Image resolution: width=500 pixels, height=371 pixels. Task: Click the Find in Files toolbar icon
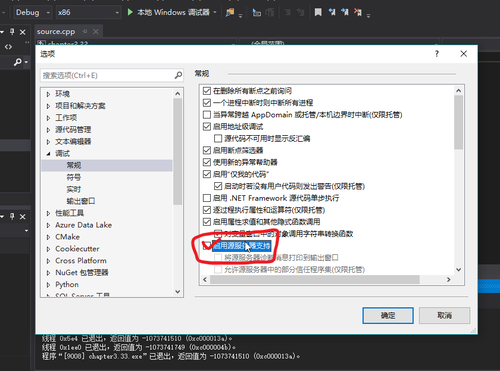click(x=230, y=12)
